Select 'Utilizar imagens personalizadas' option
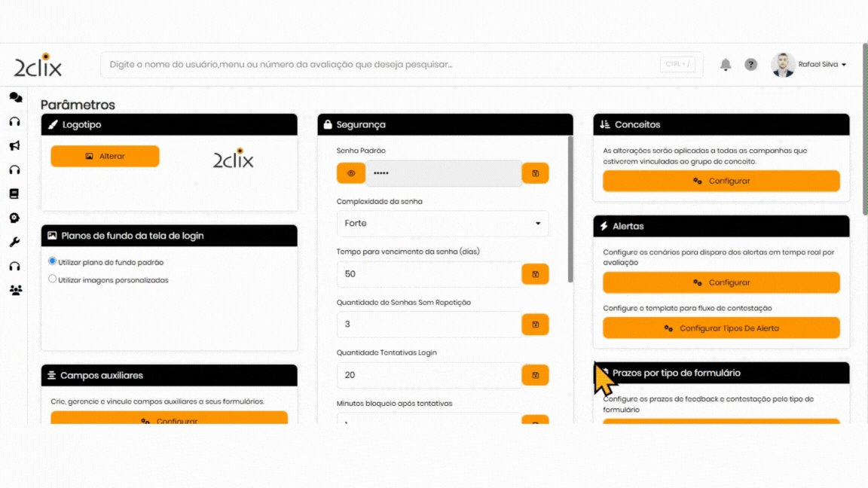The height and width of the screenshot is (488, 868). (x=53, y=279)
